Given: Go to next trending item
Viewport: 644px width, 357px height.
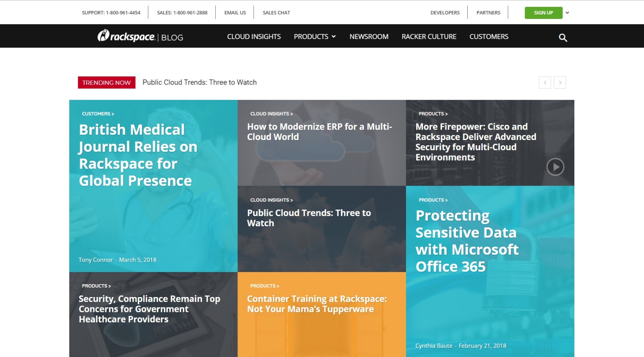Looking at the screenshot, I should click(560, 83).
